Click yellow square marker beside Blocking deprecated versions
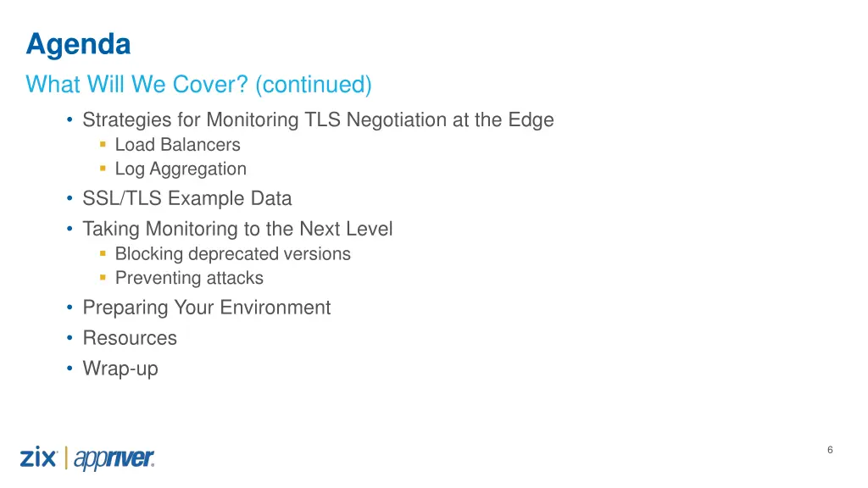Image resolution: width=868 pixels, height=488 pixels. 103,253
